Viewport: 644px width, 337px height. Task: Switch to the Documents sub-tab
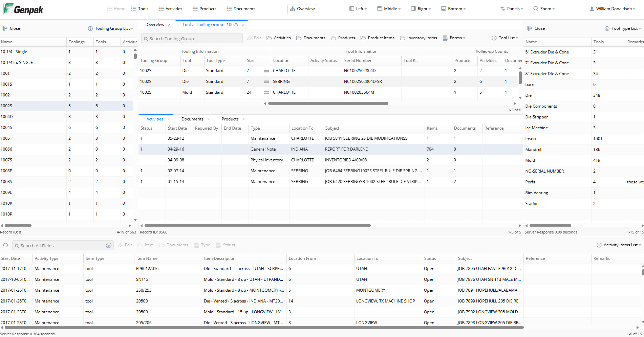[192, 119]
